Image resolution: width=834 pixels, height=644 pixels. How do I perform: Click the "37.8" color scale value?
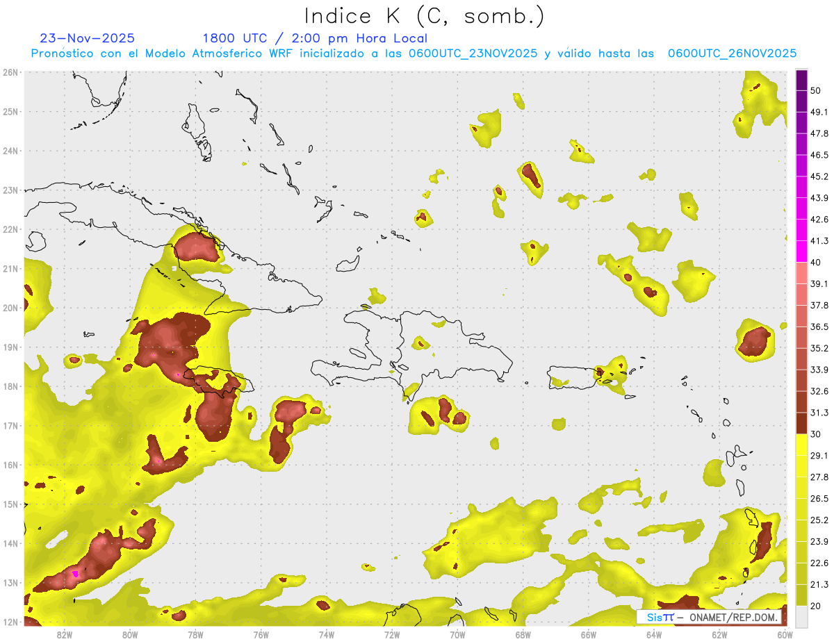coord(819,306)
